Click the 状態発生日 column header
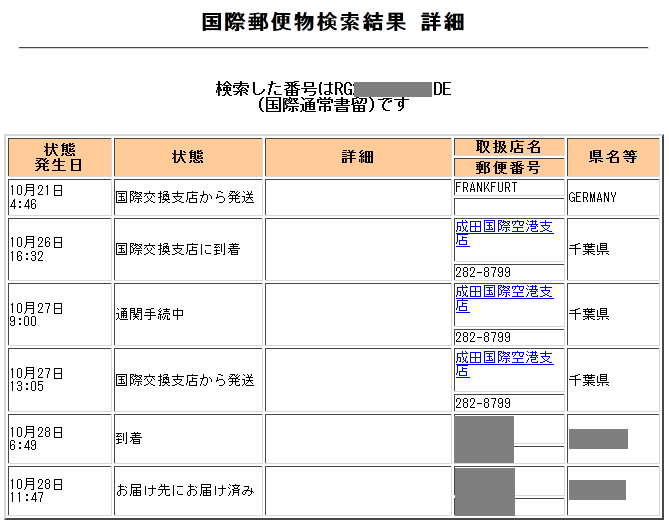This screenshot has width=669, height=527. pos(59,157)
